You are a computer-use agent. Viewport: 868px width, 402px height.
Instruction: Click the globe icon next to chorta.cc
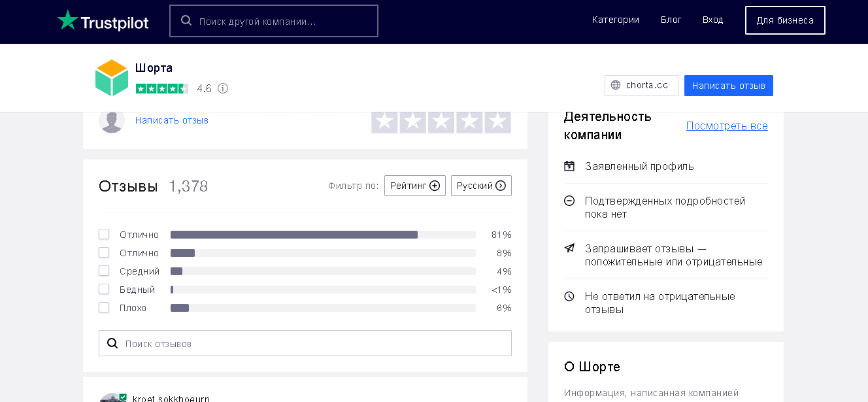click(x=616, y=86)
